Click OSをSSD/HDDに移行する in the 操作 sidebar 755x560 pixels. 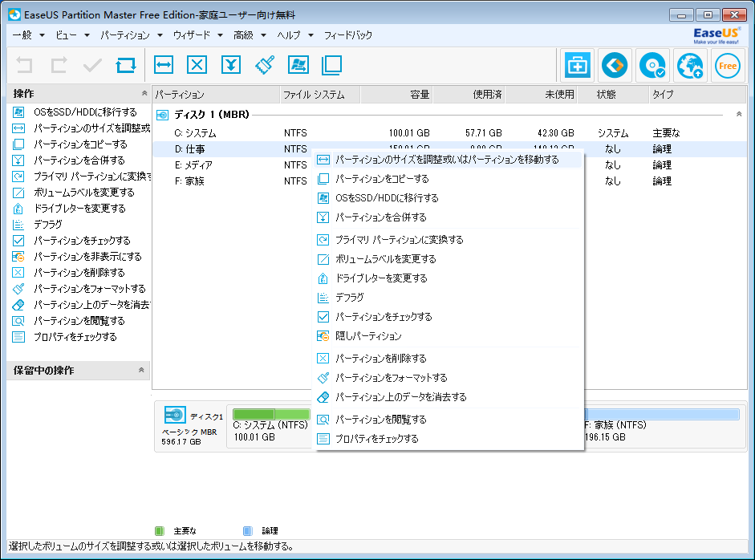coord(85,112)
